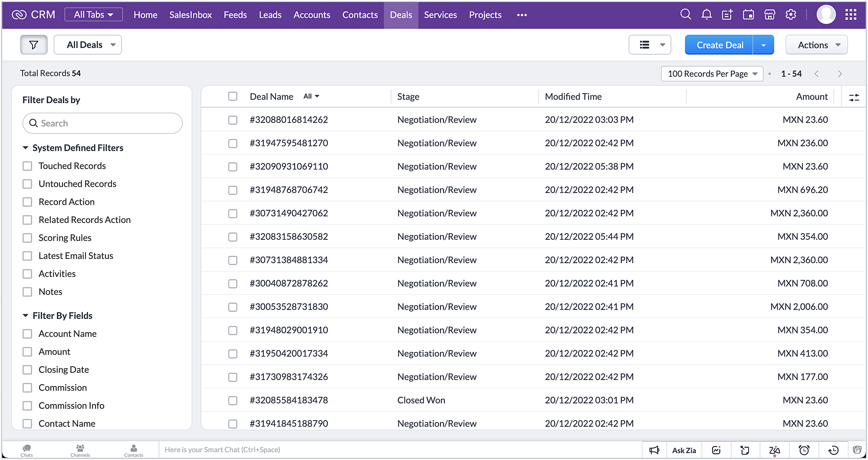Open the All Deals view dropdown

point(88,45)
